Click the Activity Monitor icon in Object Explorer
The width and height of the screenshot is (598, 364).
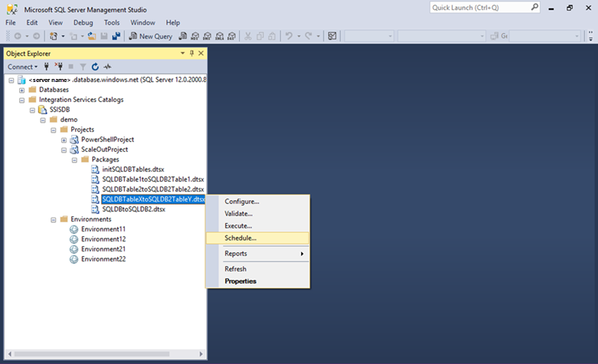(x=107, y=67)
